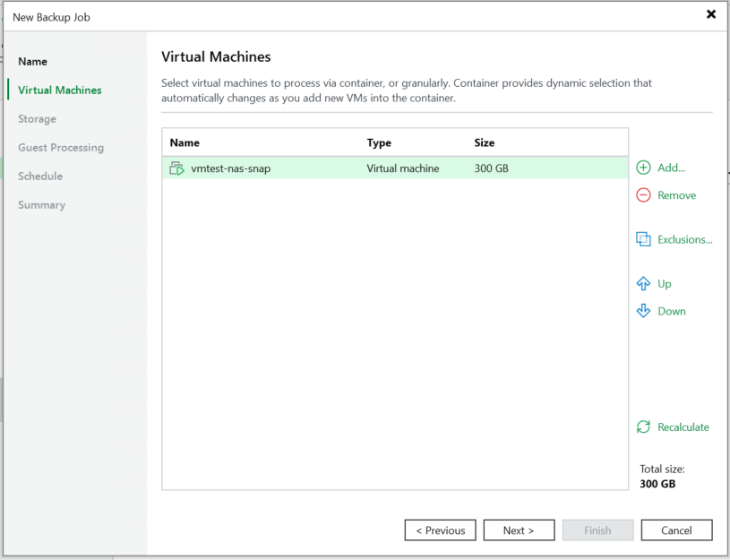Click the Previous button
730x560 pixels.
pos(440,530)
